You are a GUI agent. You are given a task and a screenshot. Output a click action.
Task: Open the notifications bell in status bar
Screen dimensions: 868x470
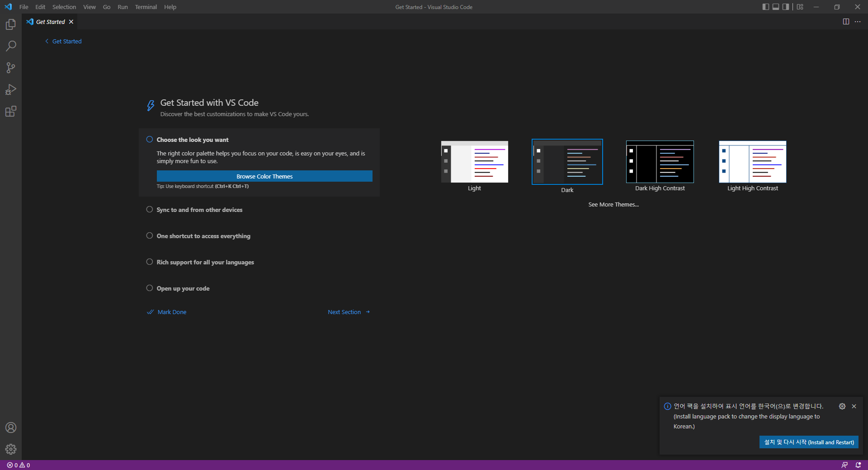pos(858,465)
